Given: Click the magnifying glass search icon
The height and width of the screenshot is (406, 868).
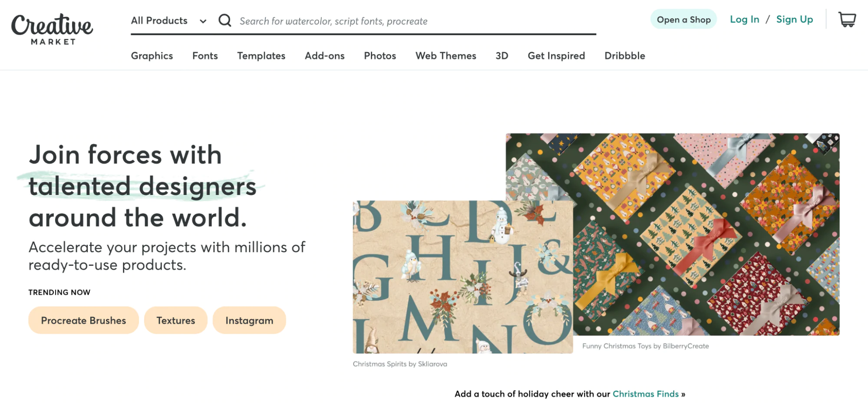Looking at the screenshot, I should [224, 20].
